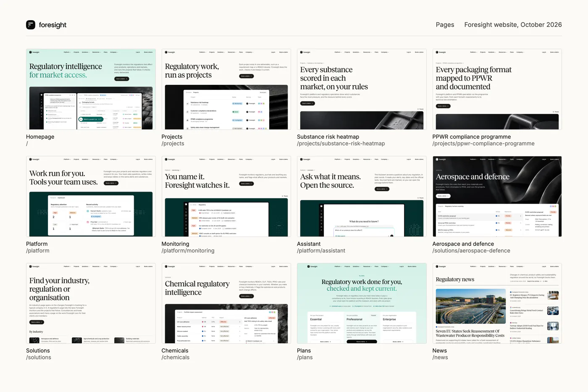Click the "News" title label
The image size is (588, 392).
tap(440, 351)
